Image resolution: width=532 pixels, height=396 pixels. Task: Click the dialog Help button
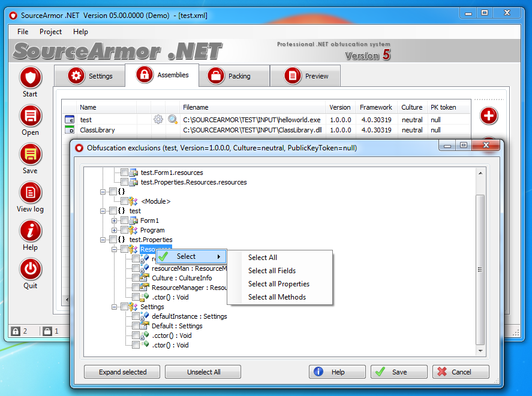(337, 372)
